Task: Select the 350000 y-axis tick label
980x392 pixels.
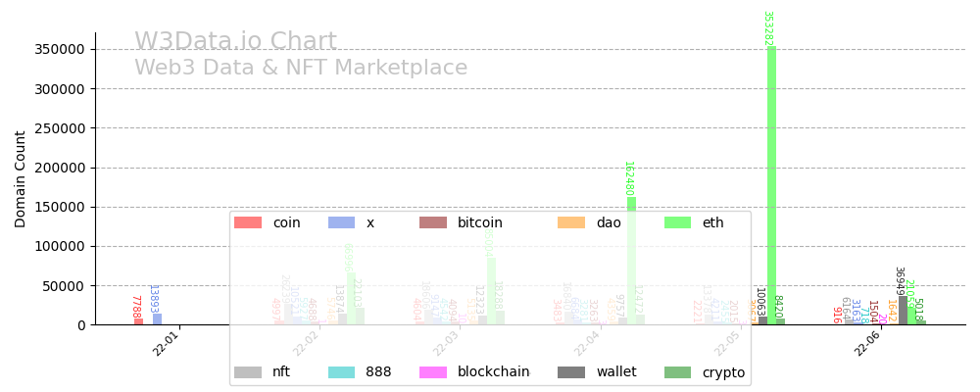Action: [x=57, y=49]
